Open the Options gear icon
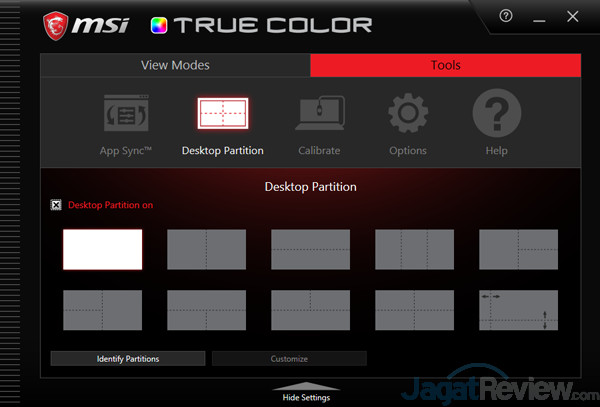The width and height of the screenshot is (600, 407). 408,118
